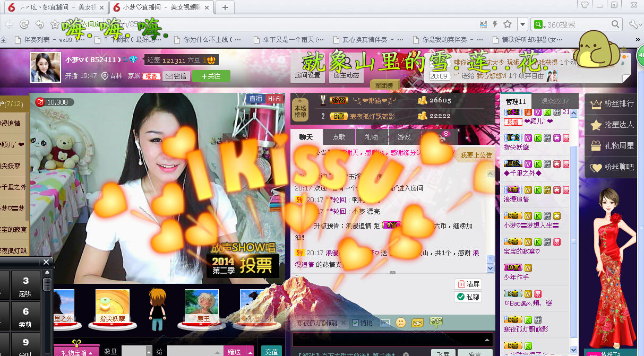This screenshot has height=356, width=644.
Task: Click sound effect button 6 卖萌
Action: (25, 316)
